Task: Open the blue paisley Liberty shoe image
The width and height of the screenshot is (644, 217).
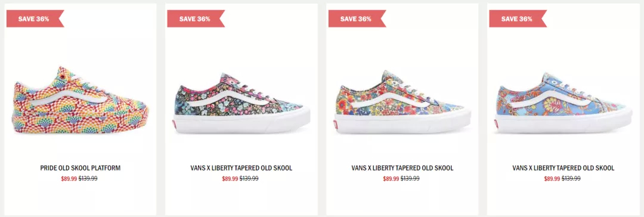Action: pos(563,103)
